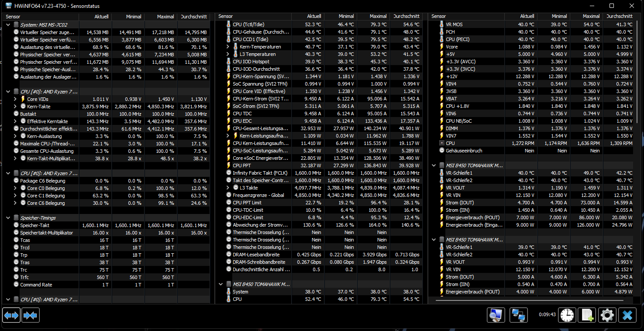Select the Package C6 Belegung row

(107, 181)
